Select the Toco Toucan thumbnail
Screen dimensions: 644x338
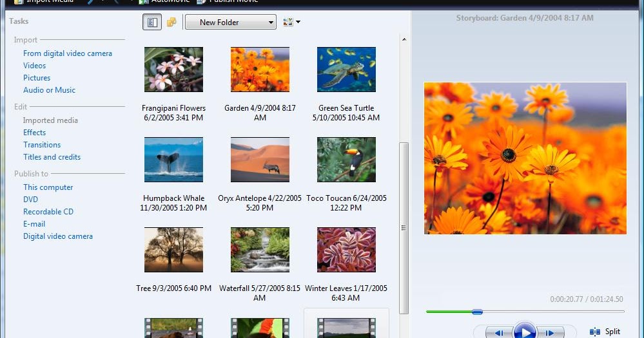(x=346, y=160)
